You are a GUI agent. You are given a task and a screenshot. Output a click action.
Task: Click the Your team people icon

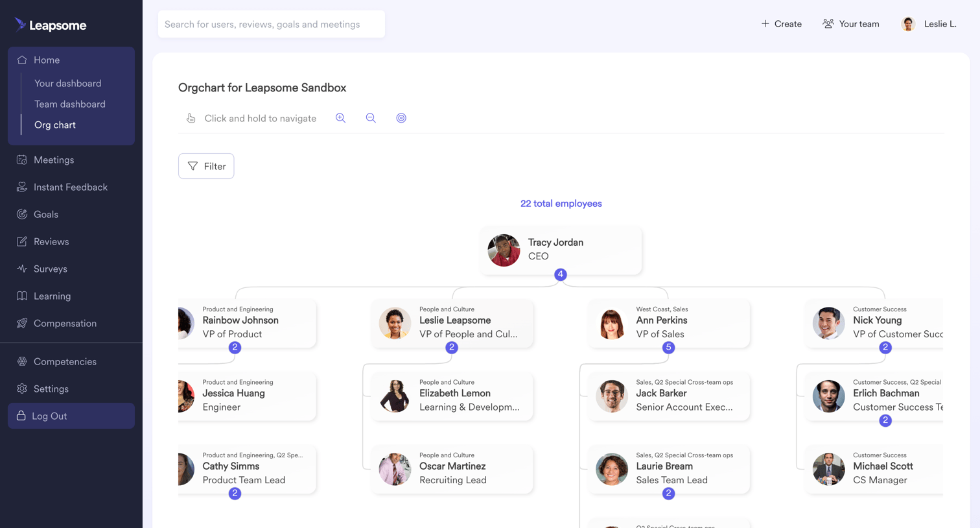coord(828,23)
